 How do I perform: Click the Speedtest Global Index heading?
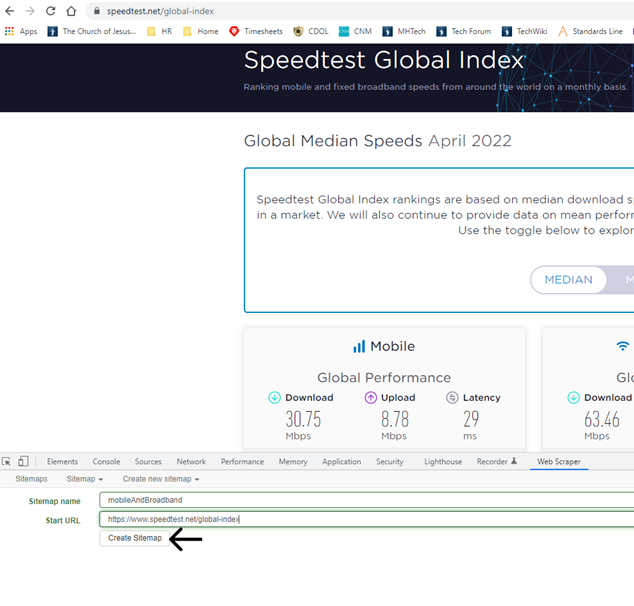coord(384,60)
